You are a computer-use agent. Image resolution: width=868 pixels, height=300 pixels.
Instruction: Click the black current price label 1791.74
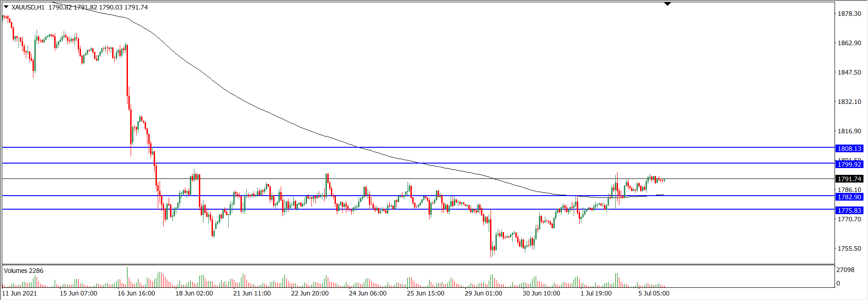tap(849, 179)
